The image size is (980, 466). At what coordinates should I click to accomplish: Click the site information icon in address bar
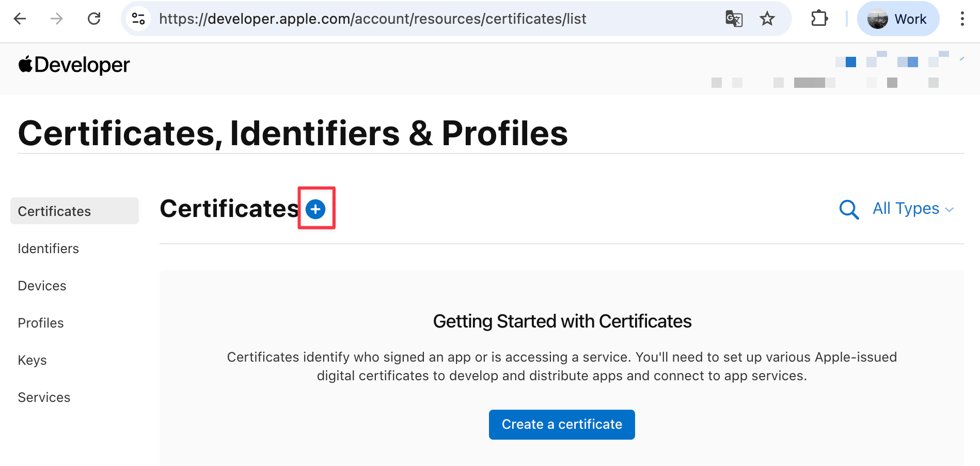pos(138,19)
